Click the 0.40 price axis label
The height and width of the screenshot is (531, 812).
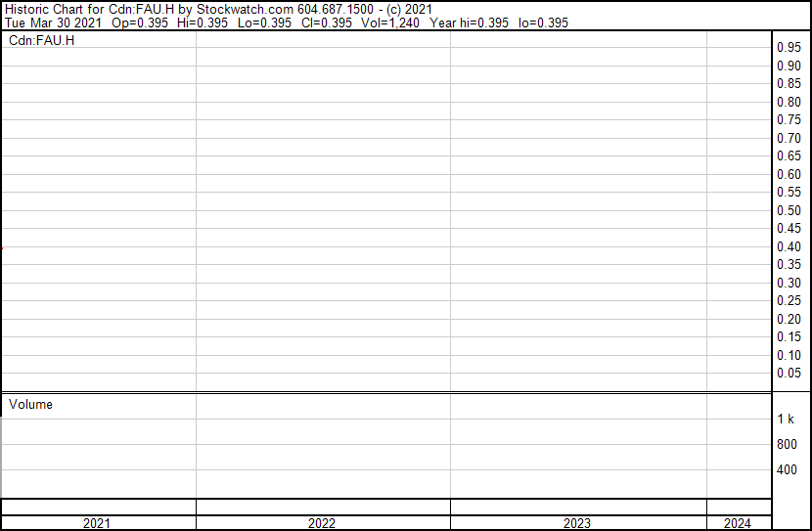789,246
